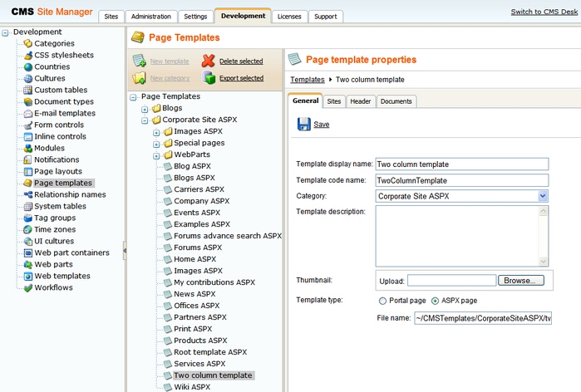
Task: Click the Time zones icon
Action: pyautogui.click(x=28, y=229)
